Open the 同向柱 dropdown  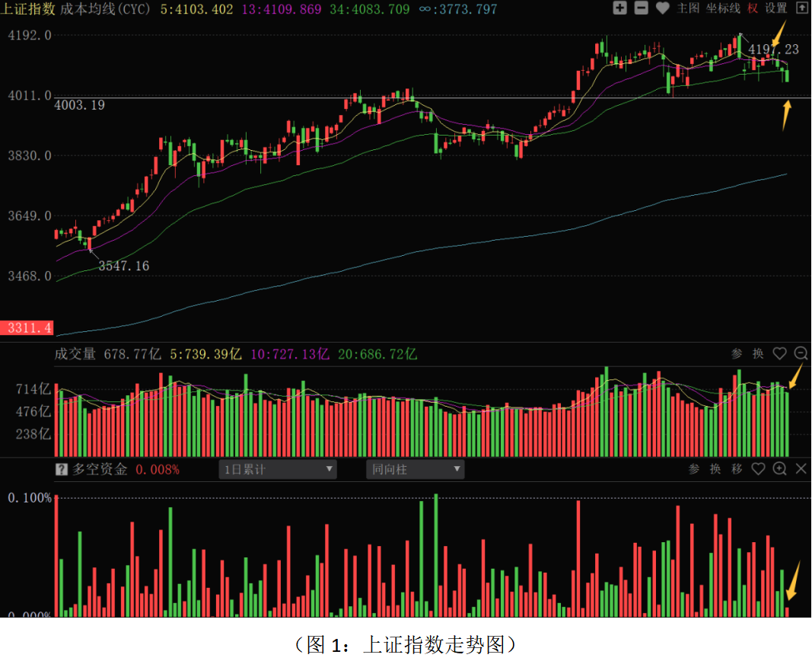coord(415,470)
